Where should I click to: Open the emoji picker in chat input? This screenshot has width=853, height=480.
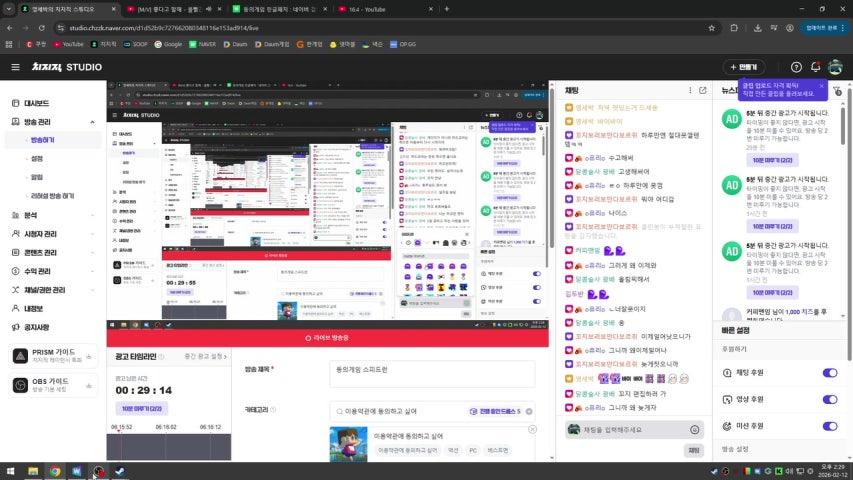tap(694, 429)
